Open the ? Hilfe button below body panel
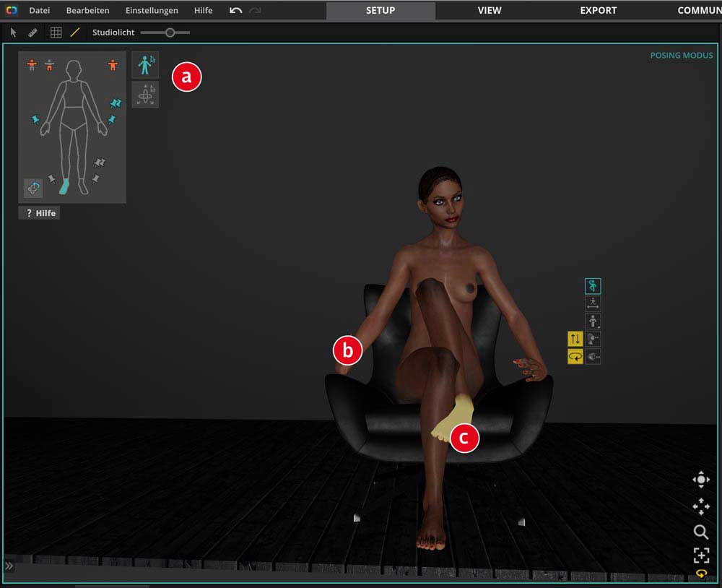This screenshot has width=722, height=588. point(39,213)
